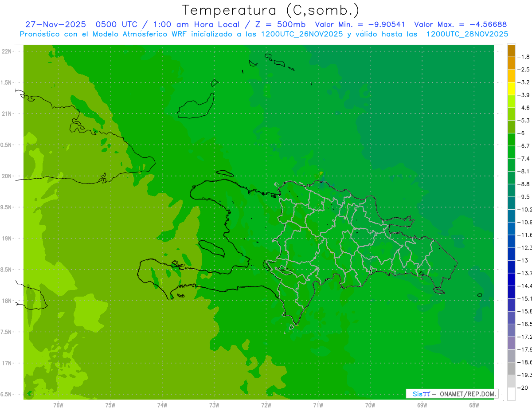The width and height of the screenshot is (532, 411).
Task: Click the '7.5N' latitude label
Action: tap(6, 332)
